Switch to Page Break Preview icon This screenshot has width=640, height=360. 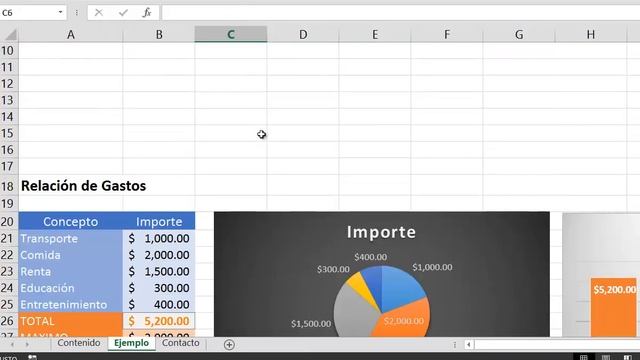[628, 358]
